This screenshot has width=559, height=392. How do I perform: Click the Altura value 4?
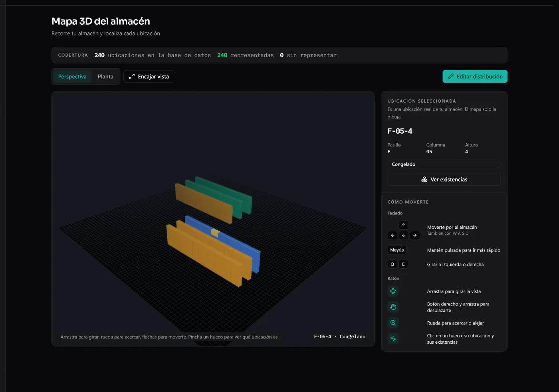[x=466, y=152]
